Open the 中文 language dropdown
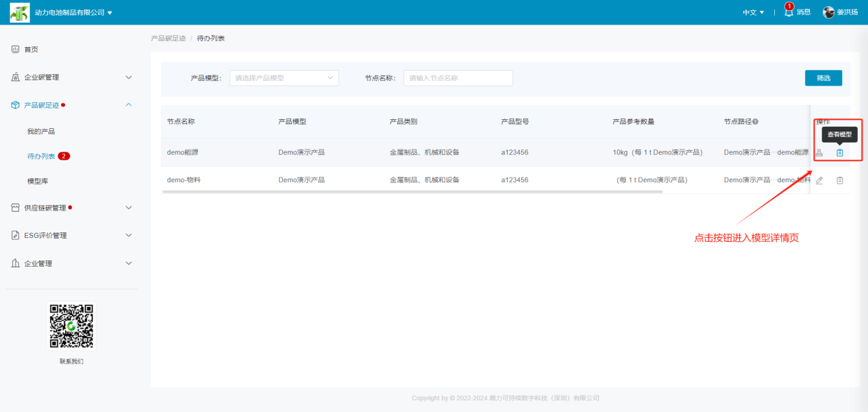Image resolution: width=868 pixels, height=412 pixels. point(753,12)
